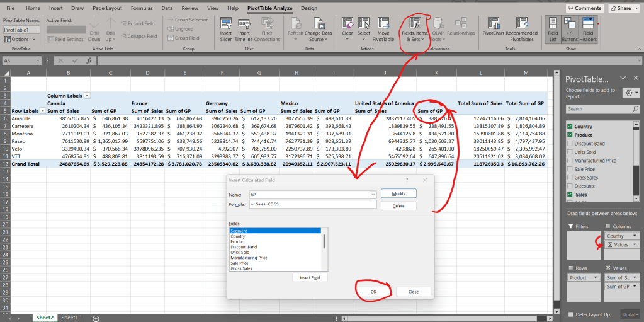
Task: Uncheck the Country field checkbox
Action: click(x=570, y=127)
